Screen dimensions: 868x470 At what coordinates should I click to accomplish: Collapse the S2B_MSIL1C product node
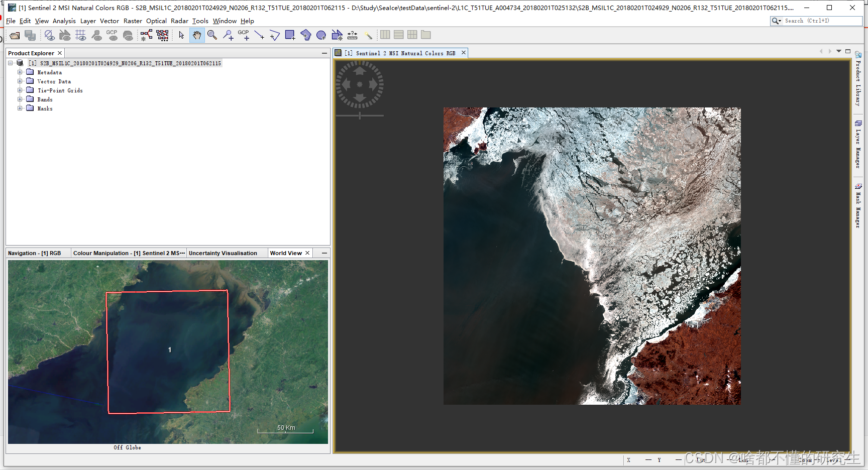[11, 63]
